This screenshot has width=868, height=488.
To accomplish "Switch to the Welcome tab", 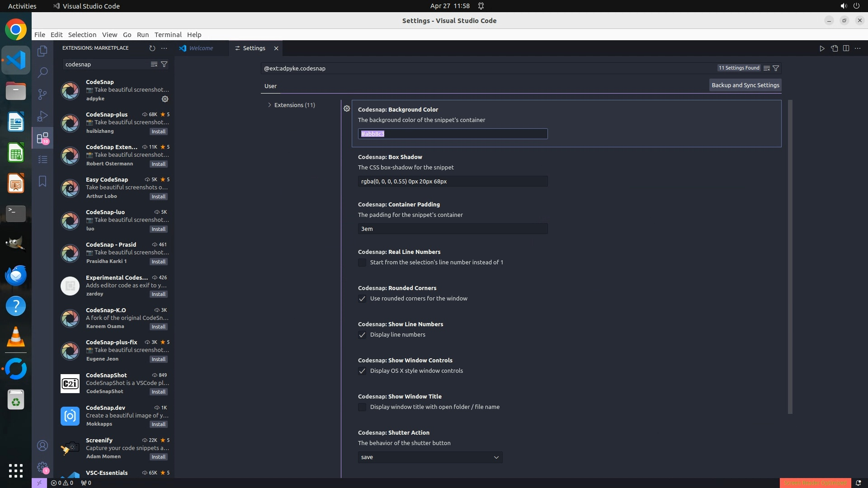I will (x=201, y=48).
